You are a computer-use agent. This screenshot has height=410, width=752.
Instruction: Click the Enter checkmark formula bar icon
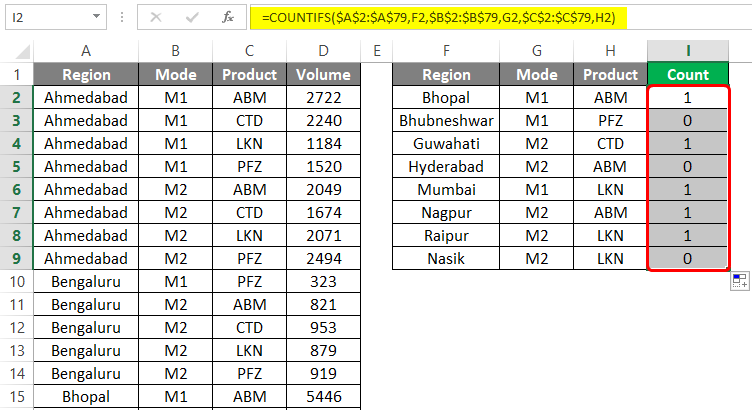[189, 17]
